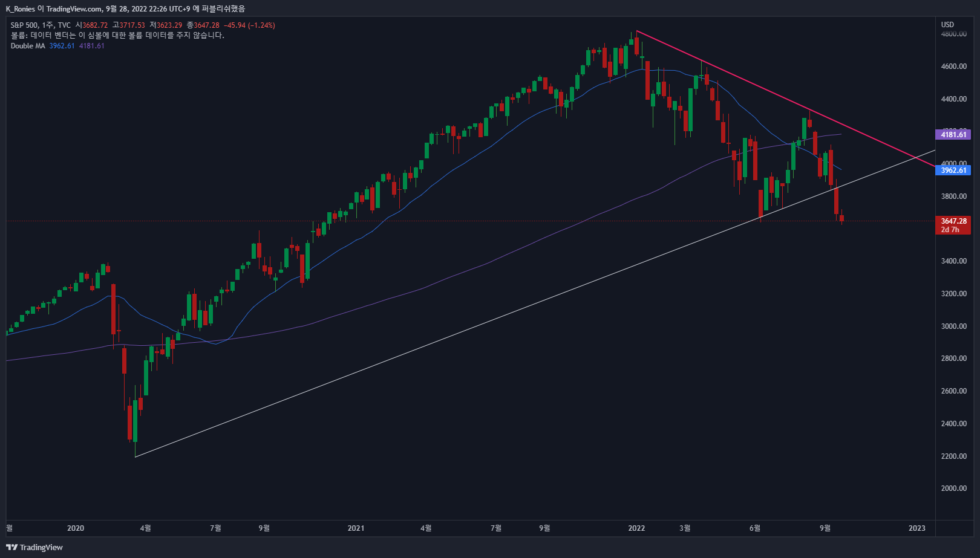Click the 3월 time axis label
Image resolution: width=980 pixels, height=558 pixels.
pos(685,528)
